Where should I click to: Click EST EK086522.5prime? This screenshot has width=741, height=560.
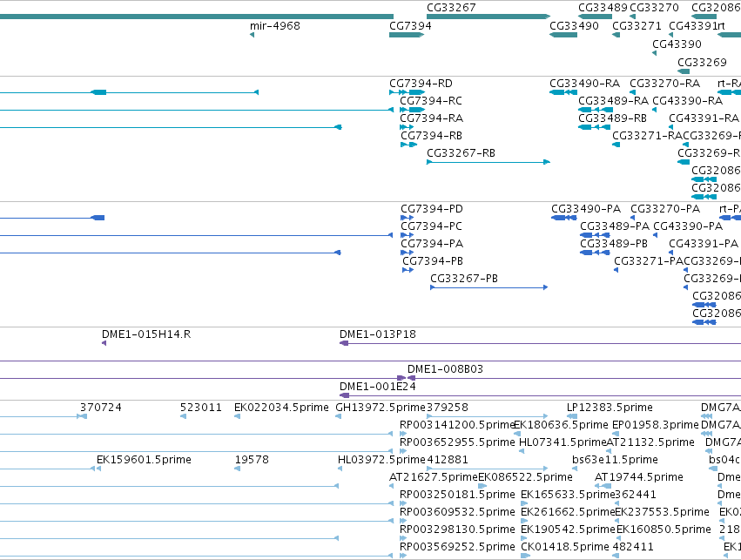(526, 478)
